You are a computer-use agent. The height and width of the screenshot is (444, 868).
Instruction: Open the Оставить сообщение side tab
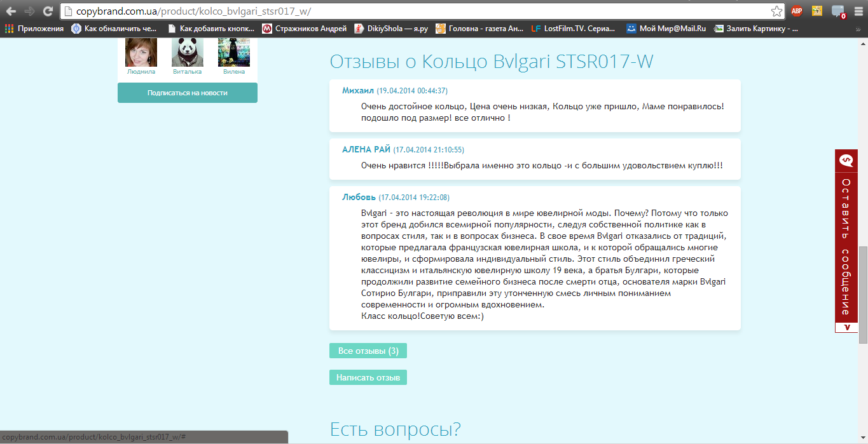pos(846,246)
